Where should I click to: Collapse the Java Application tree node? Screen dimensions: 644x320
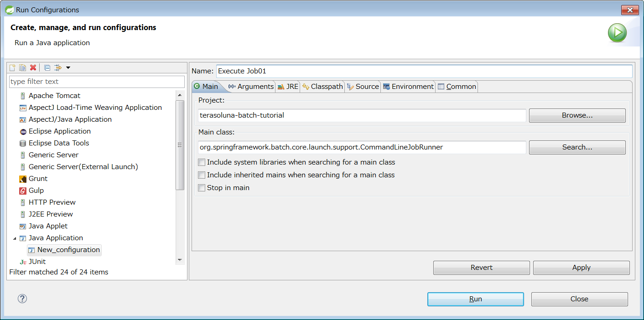(x=15, y=238)
